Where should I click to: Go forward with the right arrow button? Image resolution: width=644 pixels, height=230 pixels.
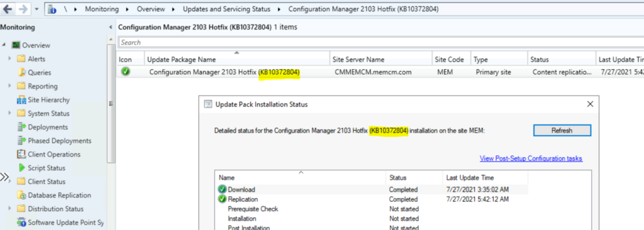23,9
